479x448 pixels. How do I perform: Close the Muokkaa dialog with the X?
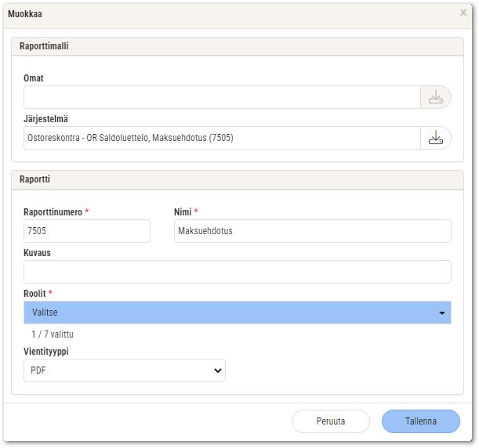click(x=463, y=13)
